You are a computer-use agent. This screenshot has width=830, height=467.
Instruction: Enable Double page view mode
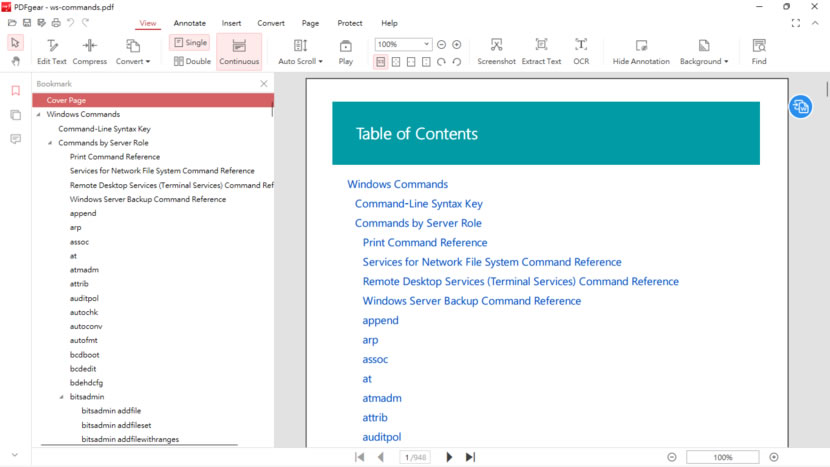point(192,61)
